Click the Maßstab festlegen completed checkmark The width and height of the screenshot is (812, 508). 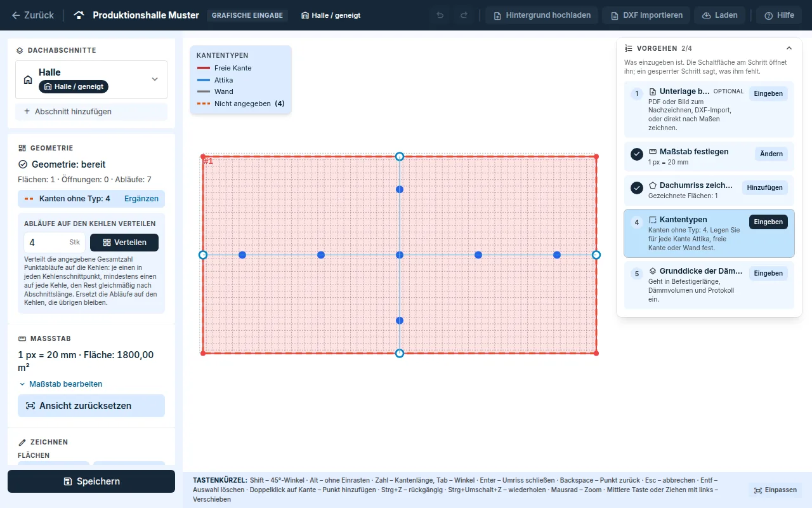click(637, 154)
